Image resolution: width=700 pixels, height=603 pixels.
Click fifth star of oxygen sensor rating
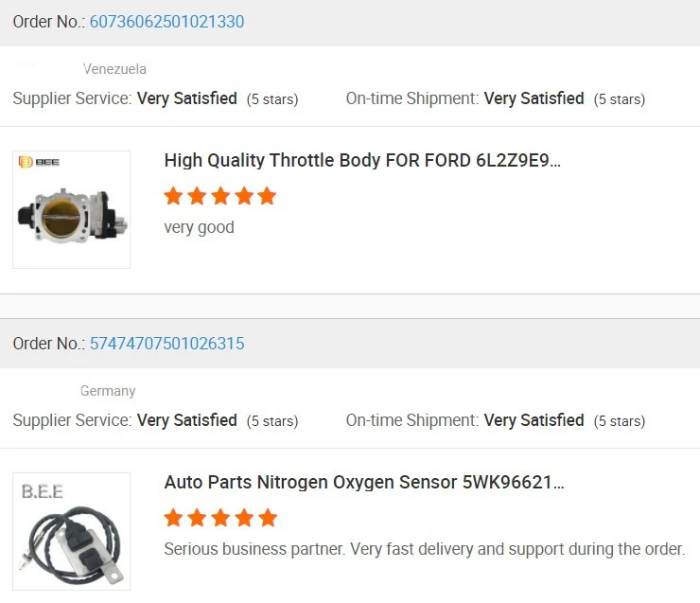[x=267, y=518]
